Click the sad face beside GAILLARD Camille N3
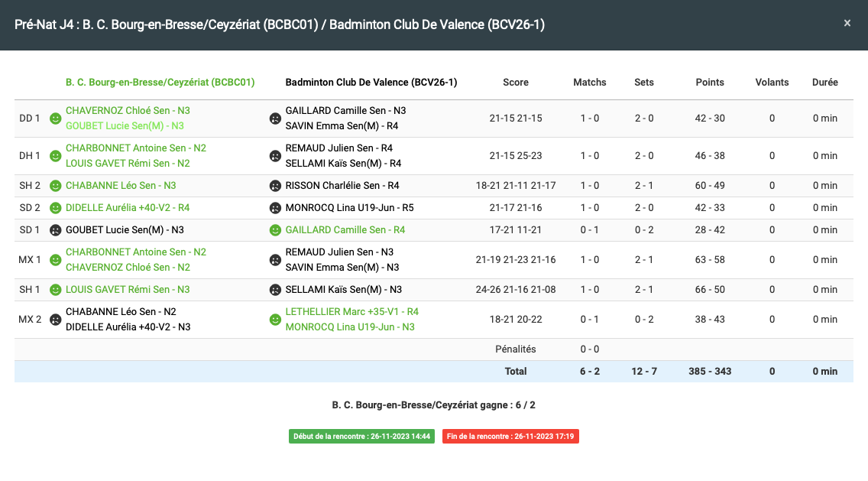Image resolution: width=868 pixels, height=481 pixels. pos(275,119)
